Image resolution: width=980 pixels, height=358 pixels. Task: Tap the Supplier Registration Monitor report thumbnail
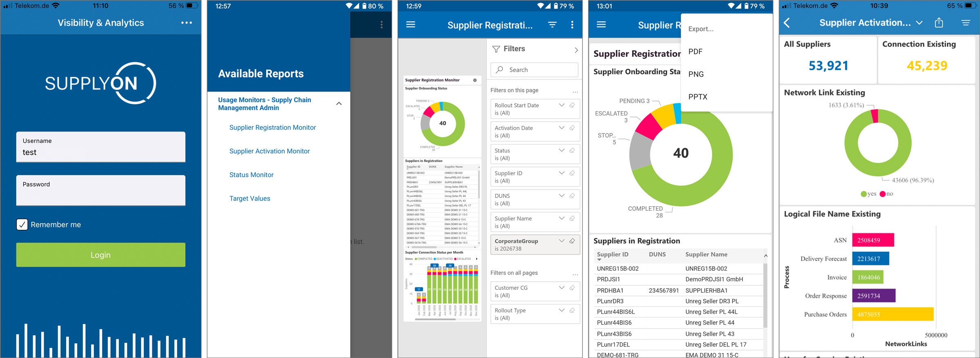442,198
